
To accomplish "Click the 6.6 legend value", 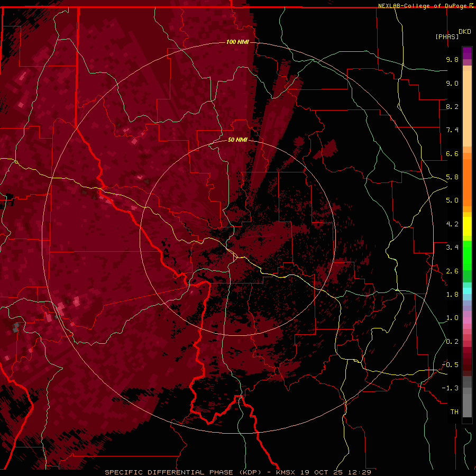I will (452, 153).
